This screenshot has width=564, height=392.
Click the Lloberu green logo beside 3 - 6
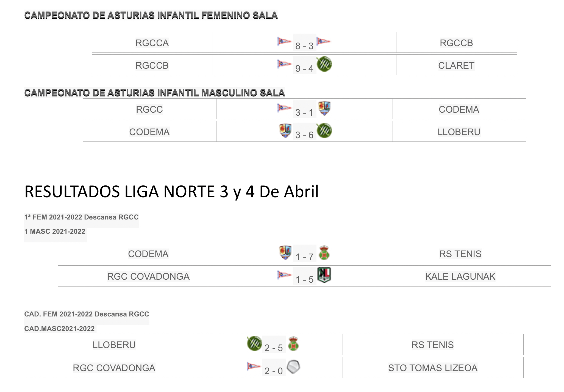(x=324, y=131)
